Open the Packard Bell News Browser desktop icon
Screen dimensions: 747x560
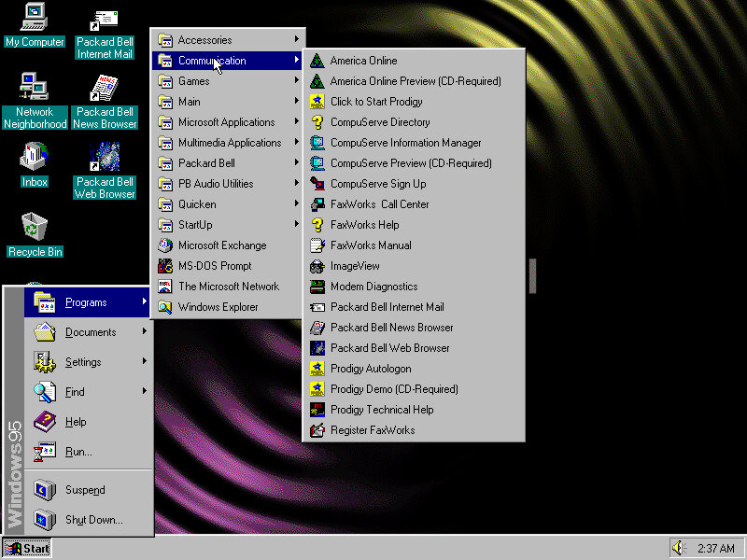point(105,89)
